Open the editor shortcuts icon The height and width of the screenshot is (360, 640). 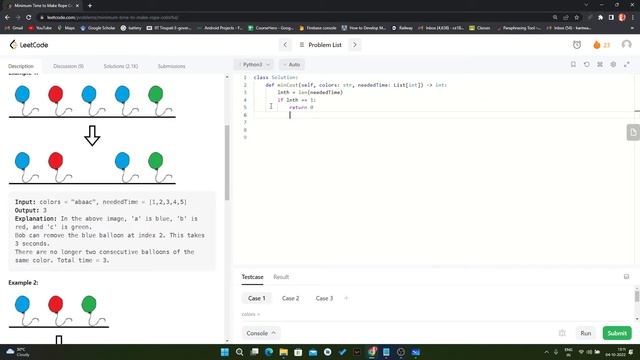(600, 64)
